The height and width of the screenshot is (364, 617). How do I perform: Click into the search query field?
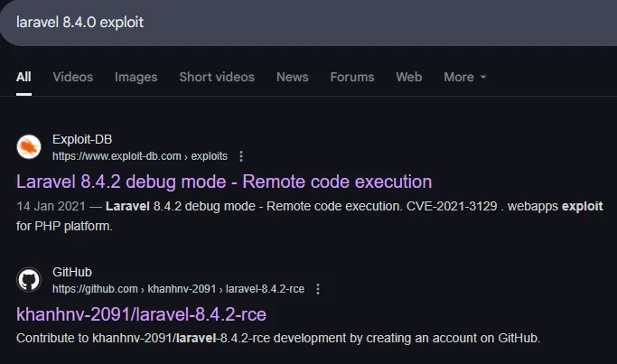[309, 23]
